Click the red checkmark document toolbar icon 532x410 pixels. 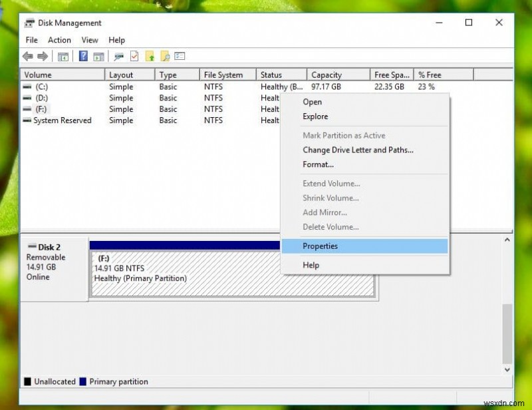coord(134,57)
